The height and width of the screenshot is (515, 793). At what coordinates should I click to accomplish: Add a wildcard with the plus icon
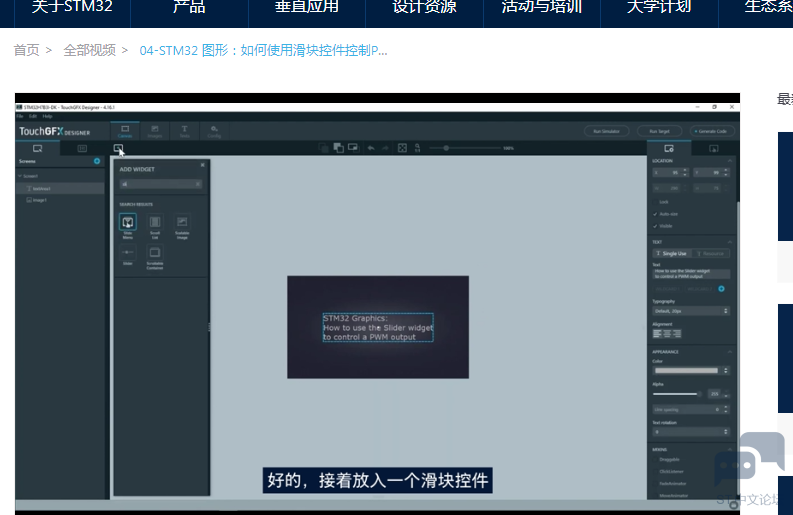pyautogui.click(x=722, y=289)
